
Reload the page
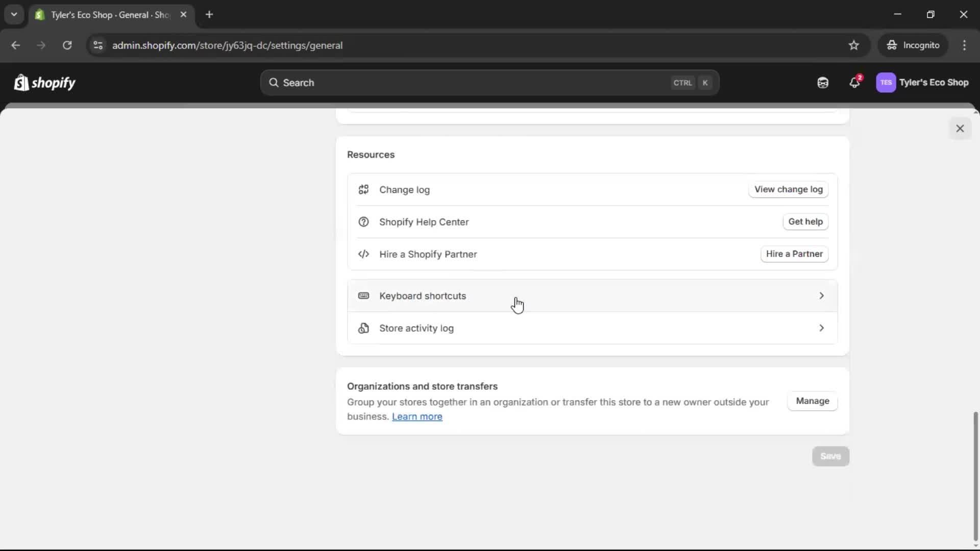tap(67, 45)
